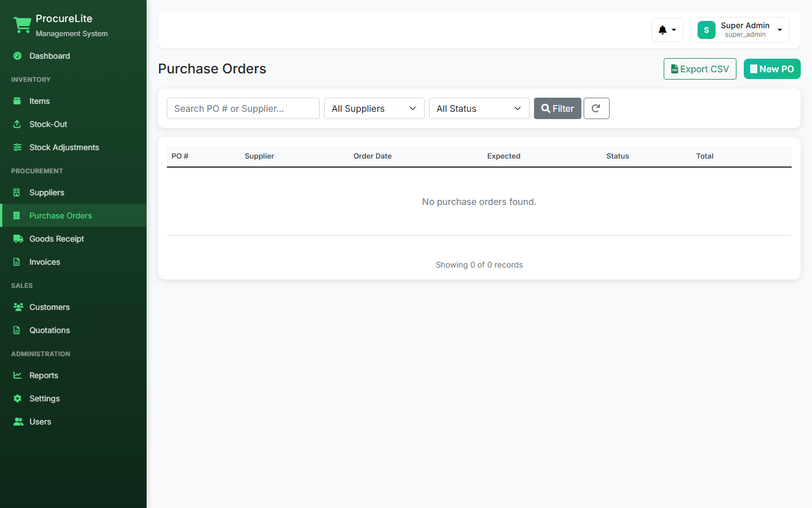Click the Supplier column header
Image resolution: width=812 pixels, height=508 pixels.
pos(259,156)
